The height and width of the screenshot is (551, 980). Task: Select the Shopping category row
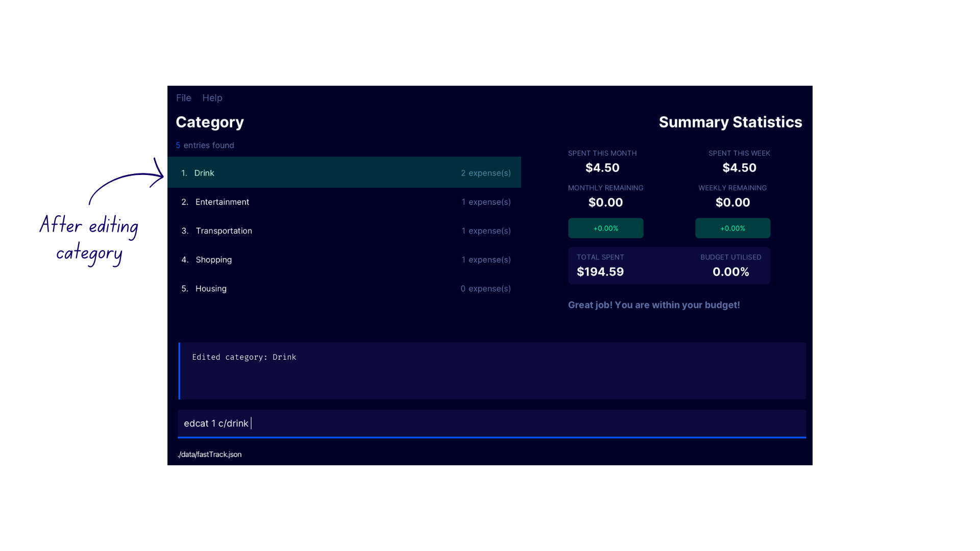(344, 260)
